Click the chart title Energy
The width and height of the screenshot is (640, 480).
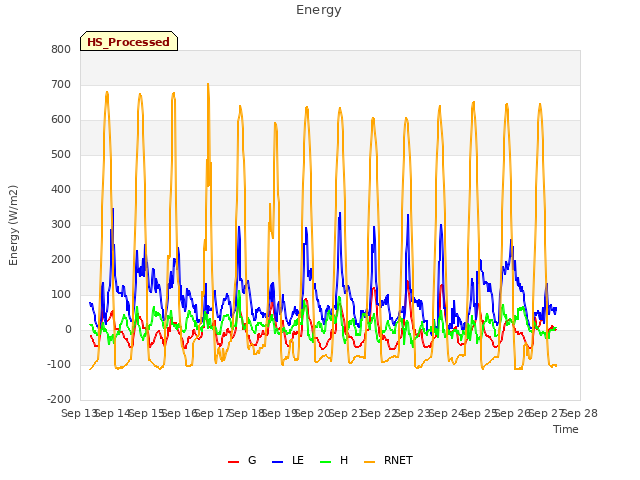point(319,10)
